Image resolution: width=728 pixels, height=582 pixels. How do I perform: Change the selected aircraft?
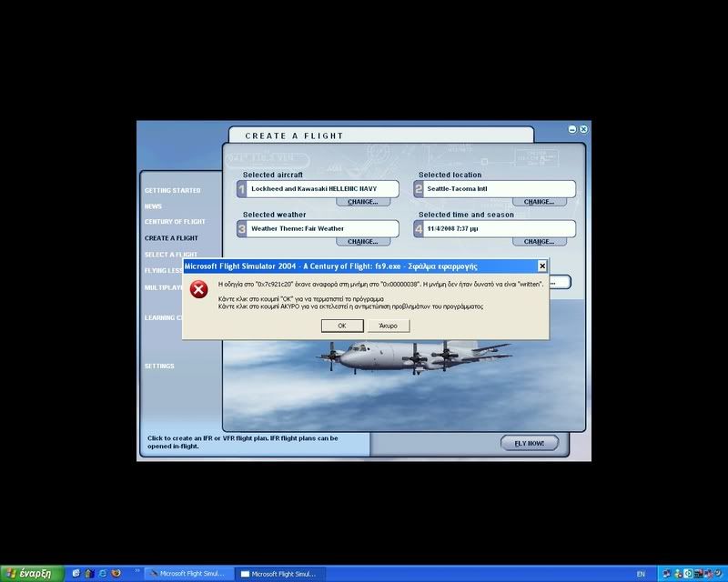click(x=362, y=202)
